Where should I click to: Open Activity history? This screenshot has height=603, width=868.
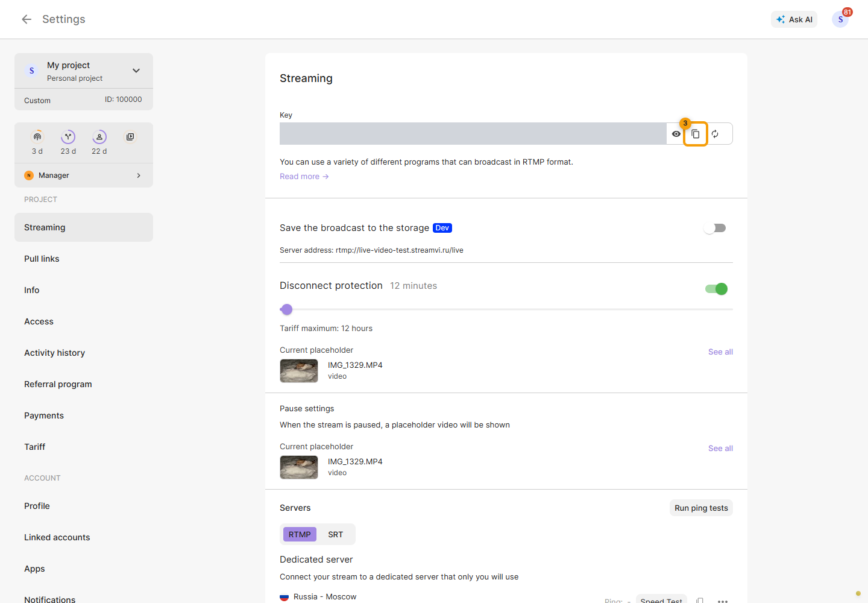[x=84, y=353]
